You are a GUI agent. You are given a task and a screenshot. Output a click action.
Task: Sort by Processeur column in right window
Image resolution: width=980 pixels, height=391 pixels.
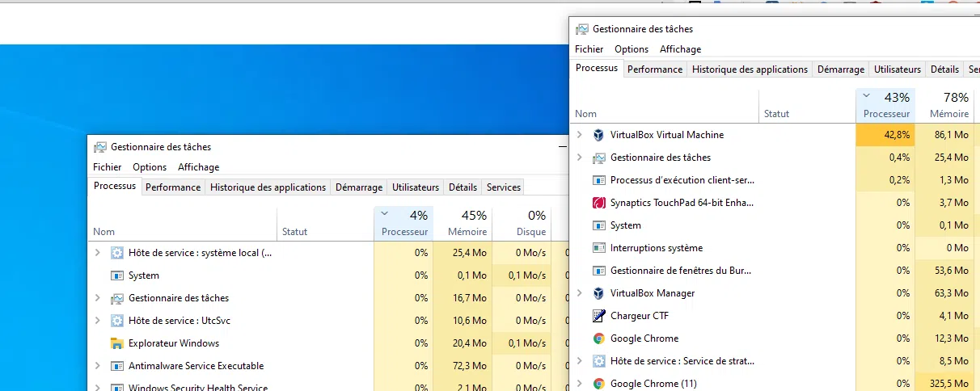pyautogui.click(x=885, y=106)
